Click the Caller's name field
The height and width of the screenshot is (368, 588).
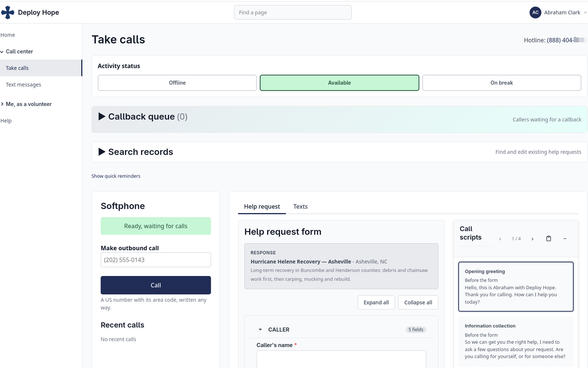pos(341,359)
